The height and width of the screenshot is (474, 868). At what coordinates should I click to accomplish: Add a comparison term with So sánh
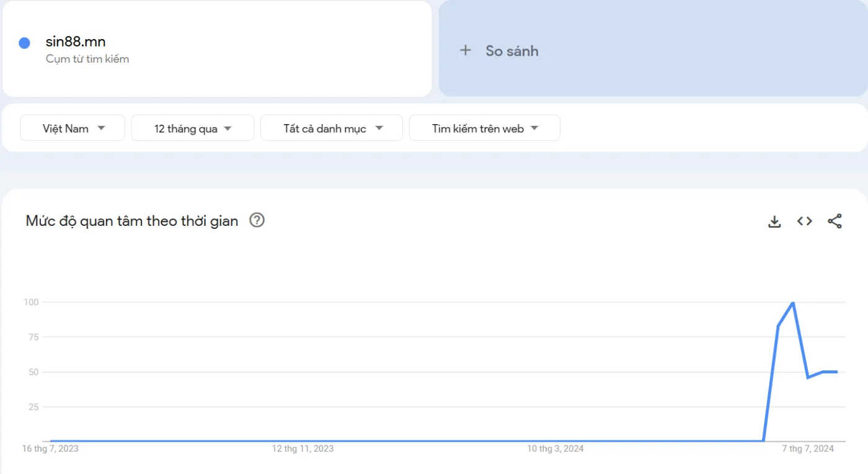pyautogui.click(x=653, y=48)
